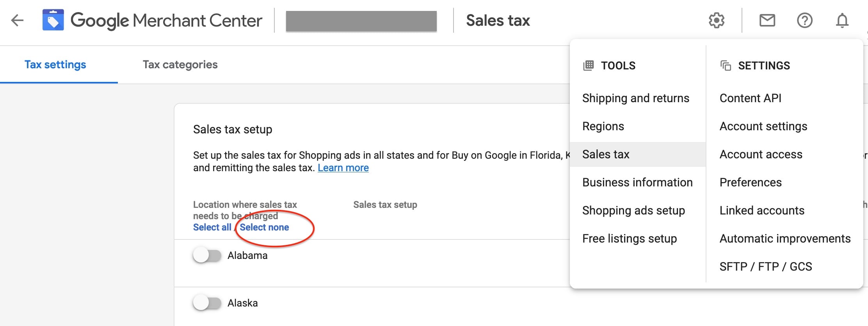Click the Select none link
This screenshot has height=326, width=868.
click(x=264, y=227)
